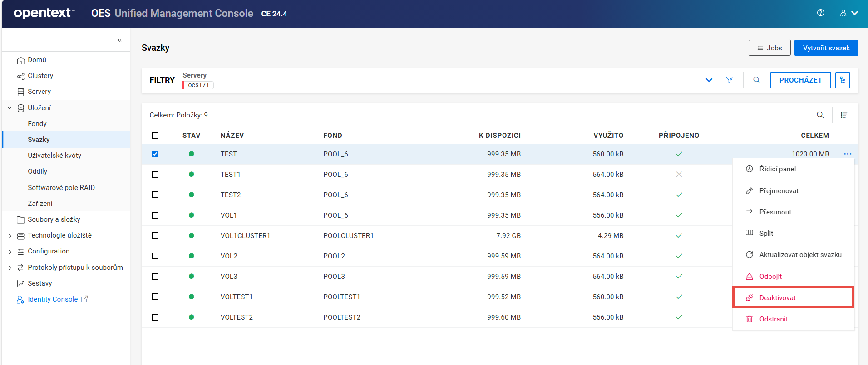Click the three-dot menu for TEST row
Image resolution: width=868 pixels, height=365 pixels.
pyautogui.click(x=847, y=154)
